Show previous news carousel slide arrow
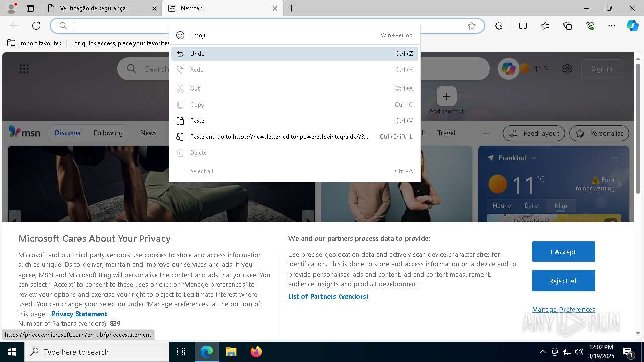Viewport: 644px width, 362px height. click(15, 217)
